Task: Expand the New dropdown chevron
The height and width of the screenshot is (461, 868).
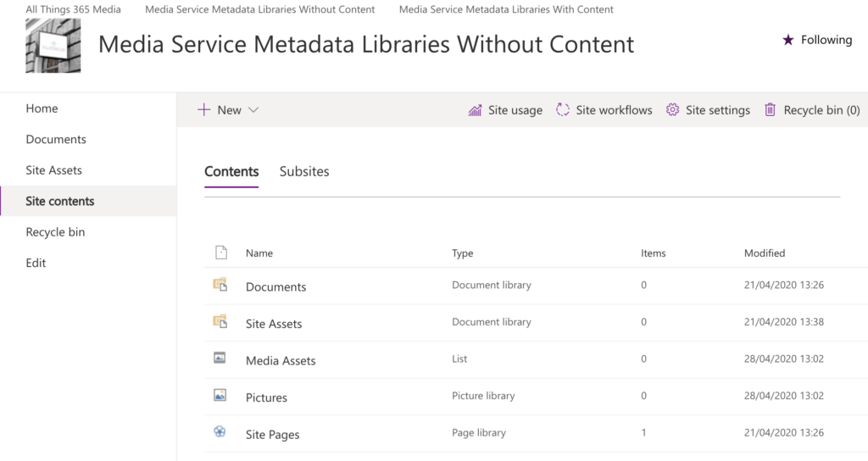Action: [253, 110]
